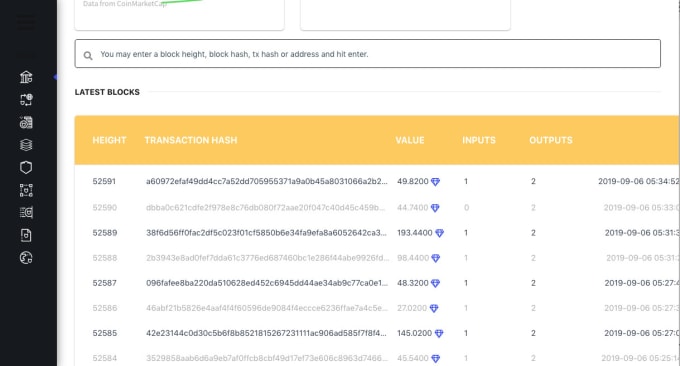This screenshot has width=680, height=366.
Task: Open block height 52589
Action: [105, 233]
